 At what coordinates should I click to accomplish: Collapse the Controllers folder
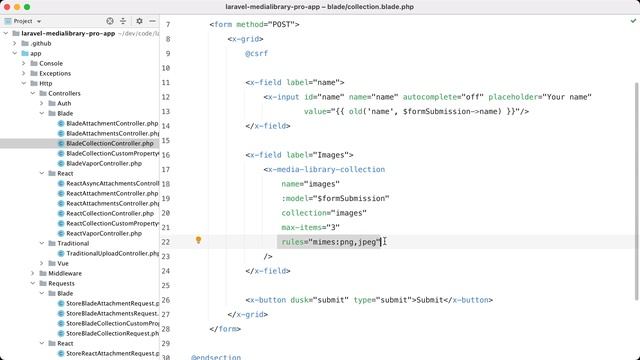[33, 93]
